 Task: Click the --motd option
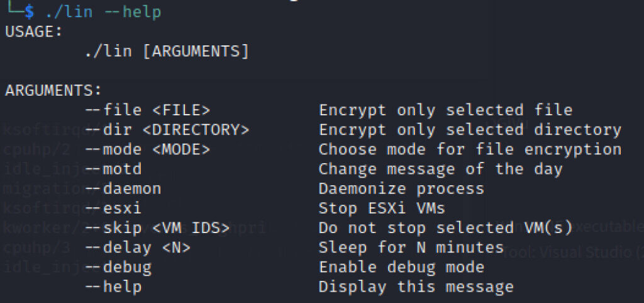[113, 169]
